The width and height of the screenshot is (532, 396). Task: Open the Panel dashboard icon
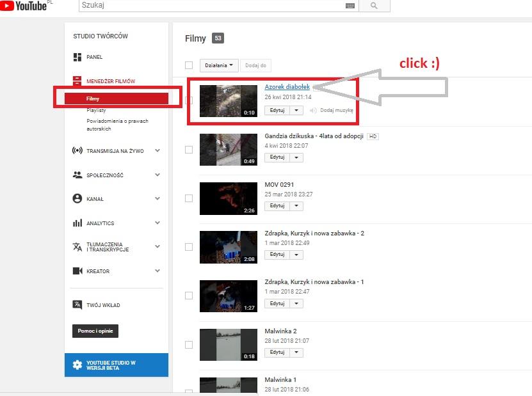77,57
